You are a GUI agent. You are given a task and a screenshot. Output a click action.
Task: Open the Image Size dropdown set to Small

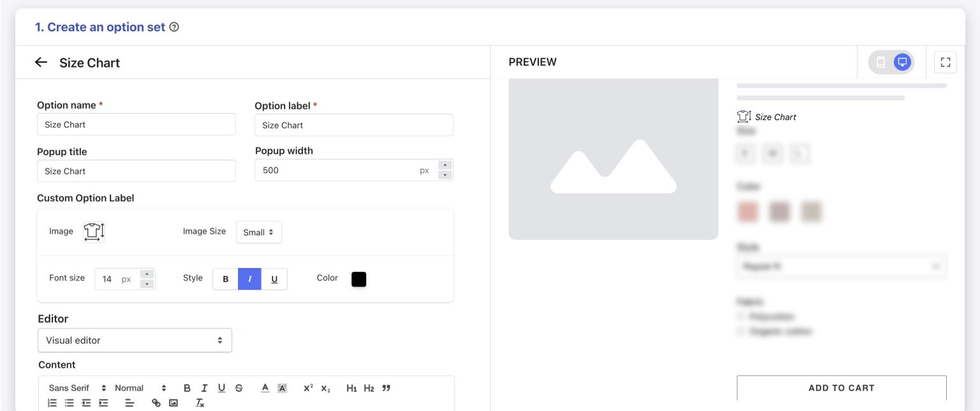pos(258,232)
